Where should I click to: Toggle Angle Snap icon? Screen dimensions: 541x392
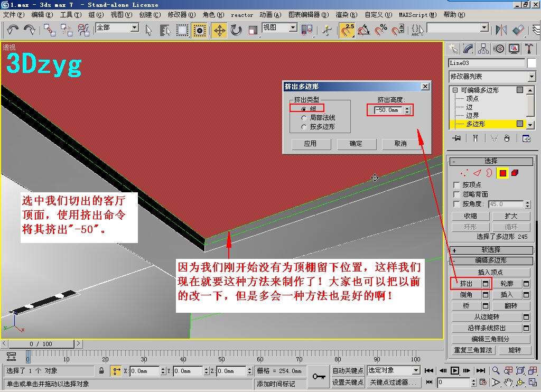(x=363, y=30)
